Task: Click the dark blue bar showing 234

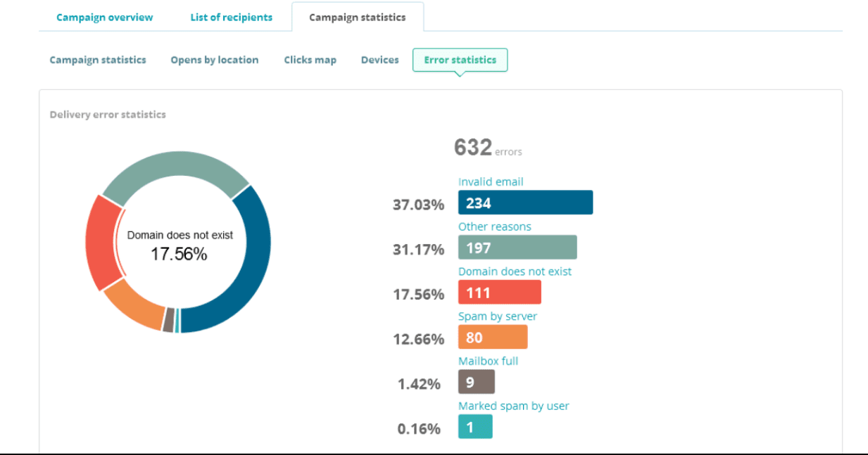Action: coord(525,203)
